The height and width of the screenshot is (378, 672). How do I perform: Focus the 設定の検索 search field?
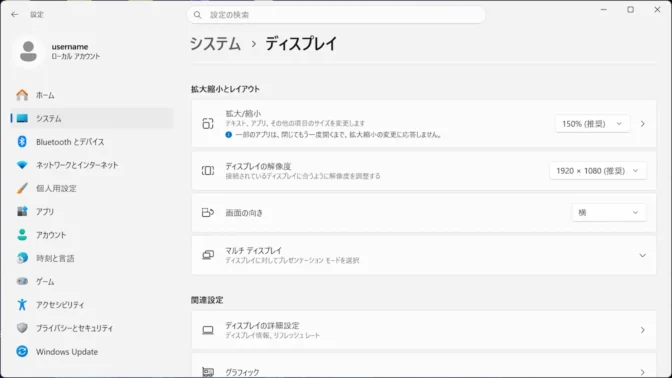pyautogui.click(x=336, y=15)
